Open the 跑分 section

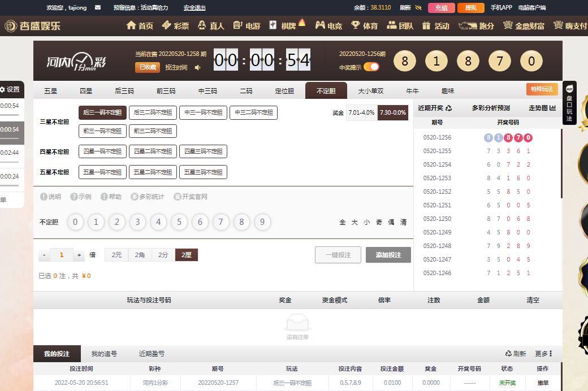coord(476,25)
